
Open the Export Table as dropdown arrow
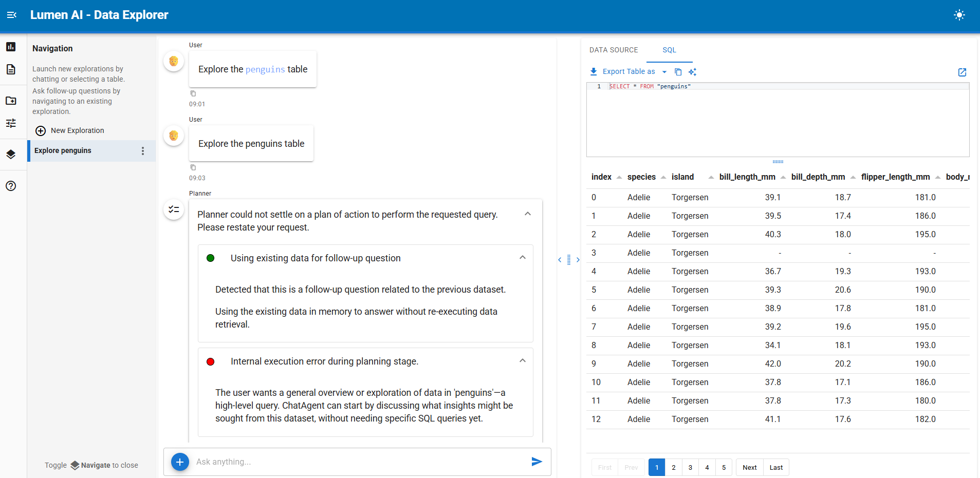[664, 72]
